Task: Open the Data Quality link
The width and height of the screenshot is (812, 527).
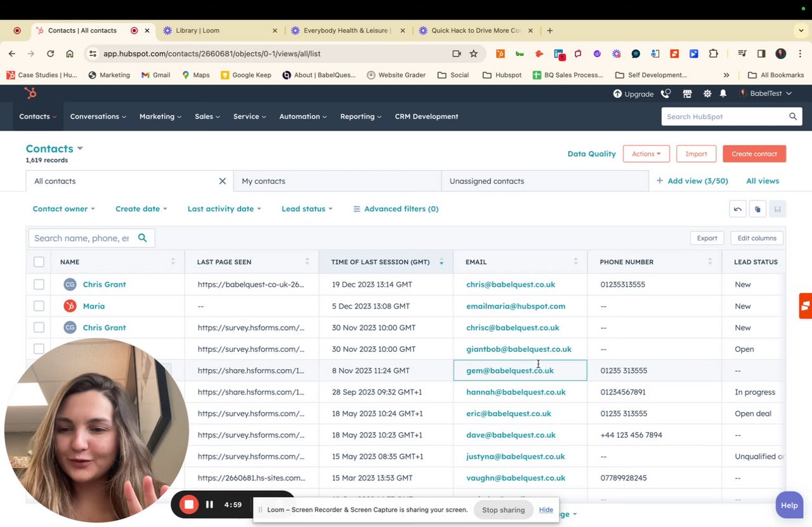Action: pyautogui.click(x=591, y=153)
